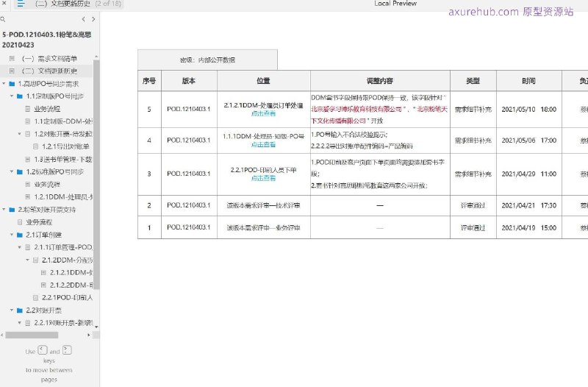Click sidebar horizontal scrollbar left arrow
Image resolution: width=588 pixels, height=387 pixels.
[2, 335]
